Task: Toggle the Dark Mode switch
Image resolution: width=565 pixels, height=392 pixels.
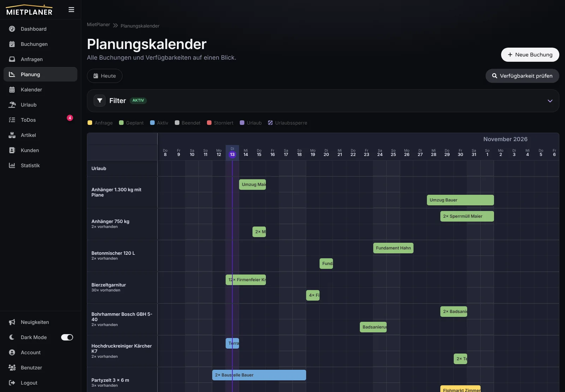Action: [x=67, y=337]
